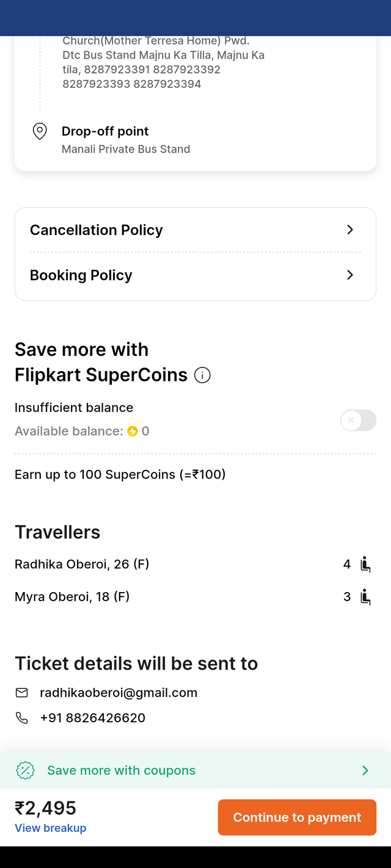391x868 pixels.
Task: Tap the SuperCoin lightning coin icon
Action: 133,432
